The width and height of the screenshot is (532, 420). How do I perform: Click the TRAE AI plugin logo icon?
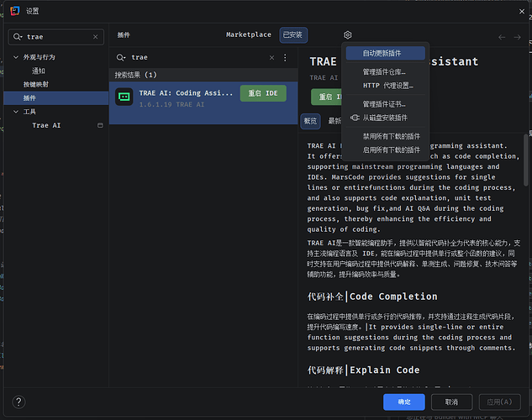(124, 97)
